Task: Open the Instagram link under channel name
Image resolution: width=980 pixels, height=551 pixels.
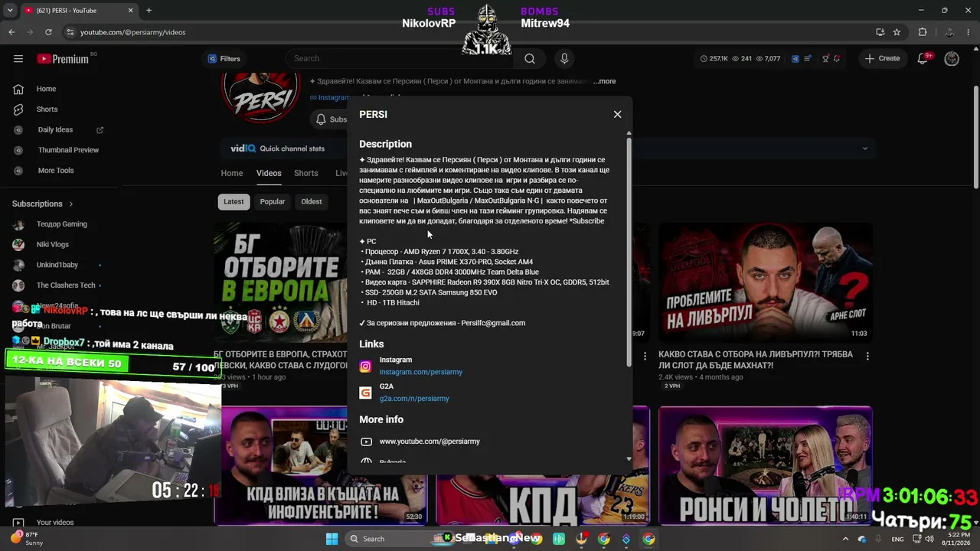Action: point(329,97)
